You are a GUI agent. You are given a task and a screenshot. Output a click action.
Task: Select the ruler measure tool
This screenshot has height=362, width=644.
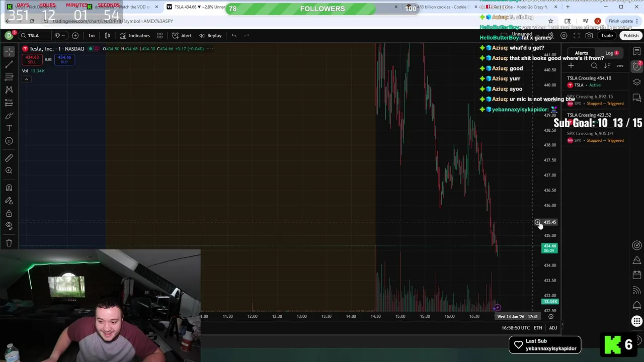point(9,158)
